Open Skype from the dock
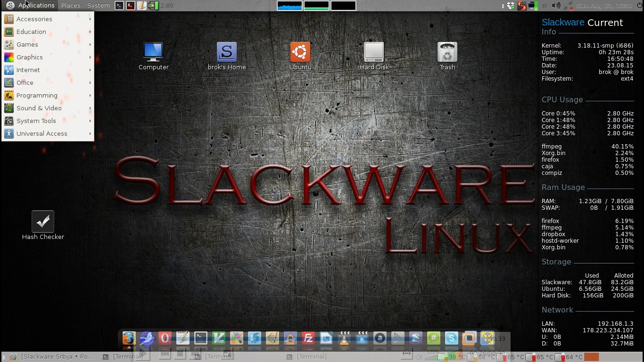Image resolution: width=644 pixels, height=362 pixels. pos(451,338)
